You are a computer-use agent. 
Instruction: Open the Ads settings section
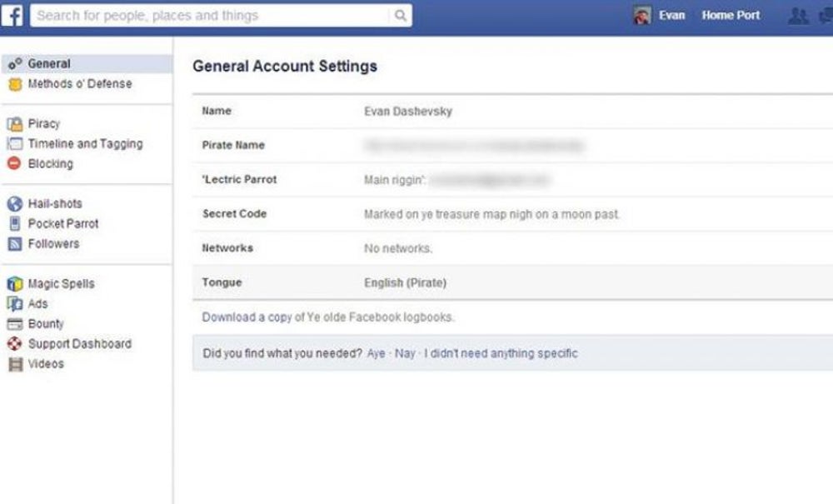point(37,304)
